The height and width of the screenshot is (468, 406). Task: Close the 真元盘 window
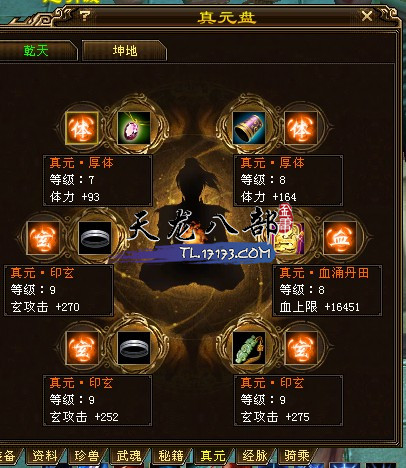(x=367, y=16)
